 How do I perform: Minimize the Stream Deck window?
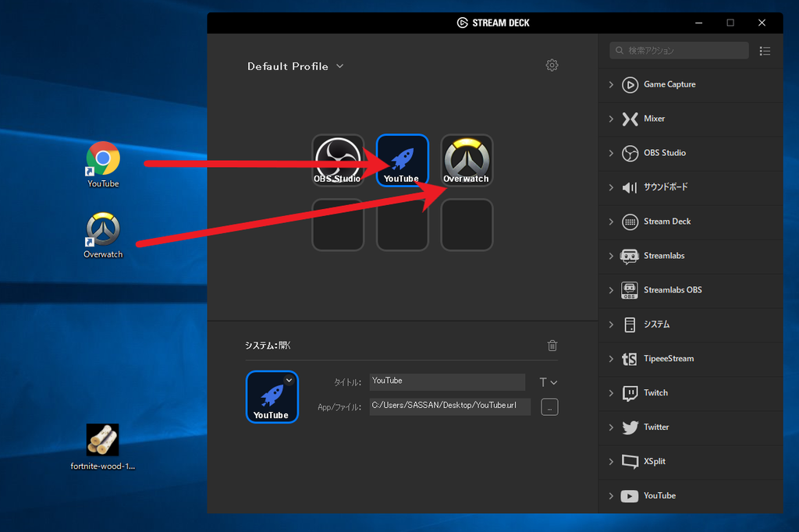click(698, 23)
